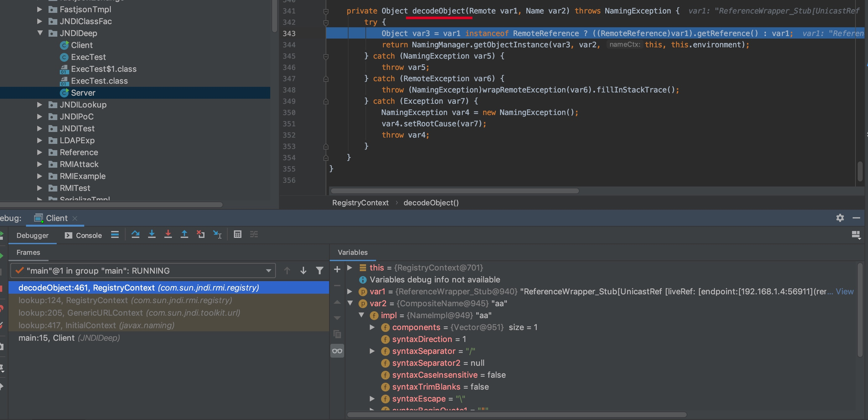Click the Step Out debugger icon
The image size is (868, 420).
tap(184, 234)
